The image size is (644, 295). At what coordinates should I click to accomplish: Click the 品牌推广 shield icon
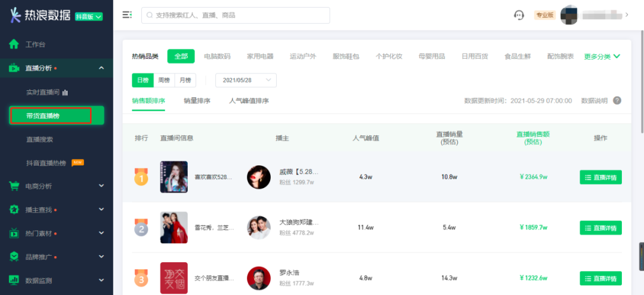14,257
